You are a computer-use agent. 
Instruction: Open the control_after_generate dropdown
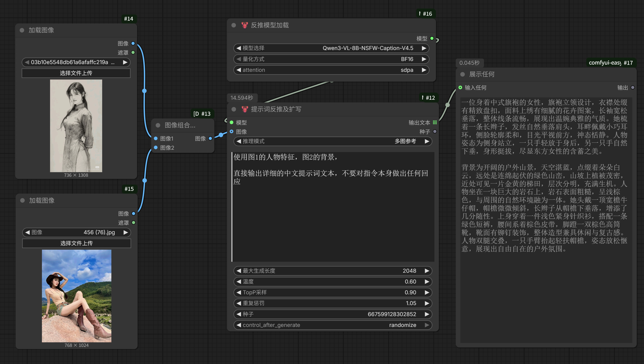click(333, 325)
